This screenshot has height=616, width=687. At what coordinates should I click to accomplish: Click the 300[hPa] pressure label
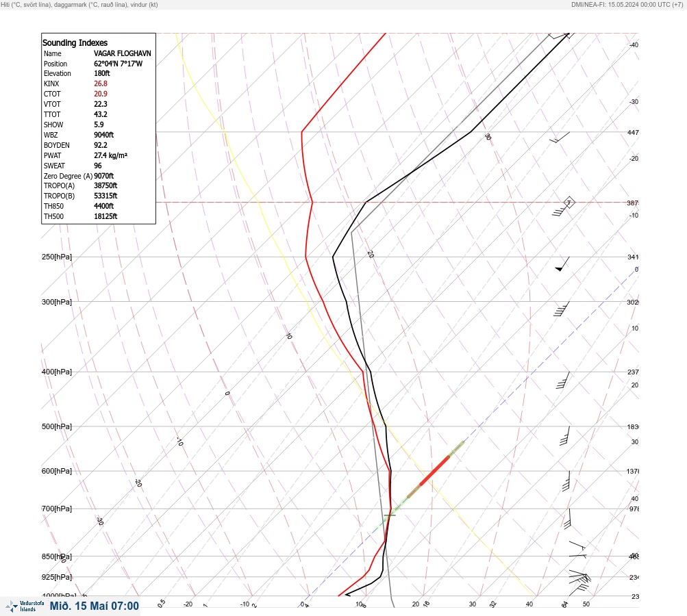point(57,302)
